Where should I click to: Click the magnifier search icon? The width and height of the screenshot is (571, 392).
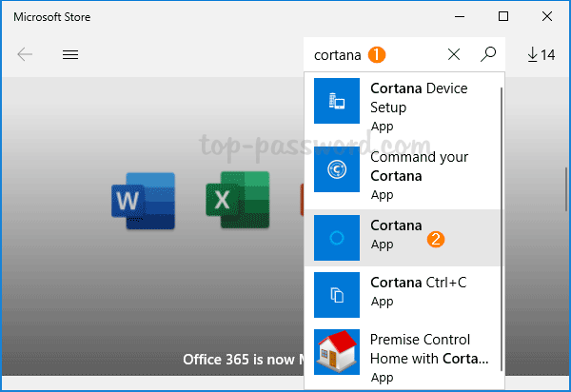coord(488,54)
